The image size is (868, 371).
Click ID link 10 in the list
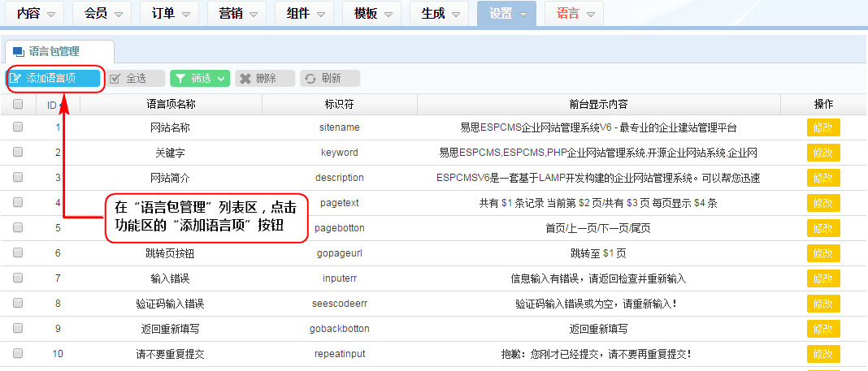[58, 353]
